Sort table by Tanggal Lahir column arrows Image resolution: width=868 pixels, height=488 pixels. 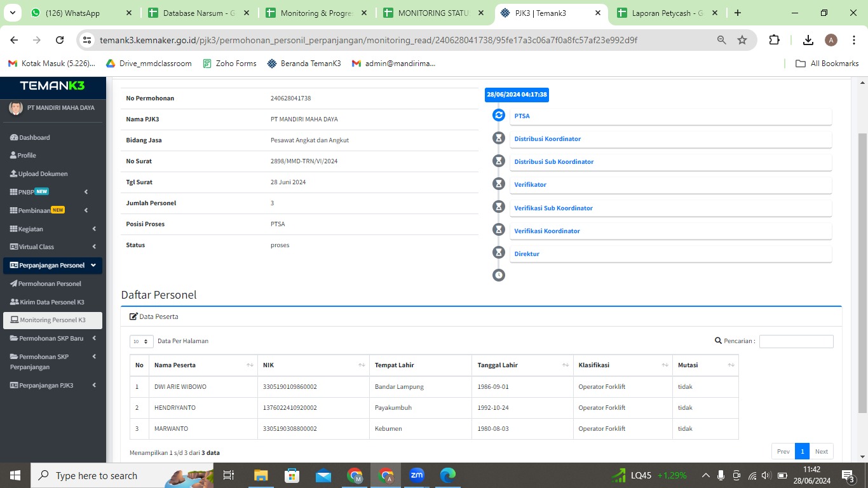tap(566, 365)
